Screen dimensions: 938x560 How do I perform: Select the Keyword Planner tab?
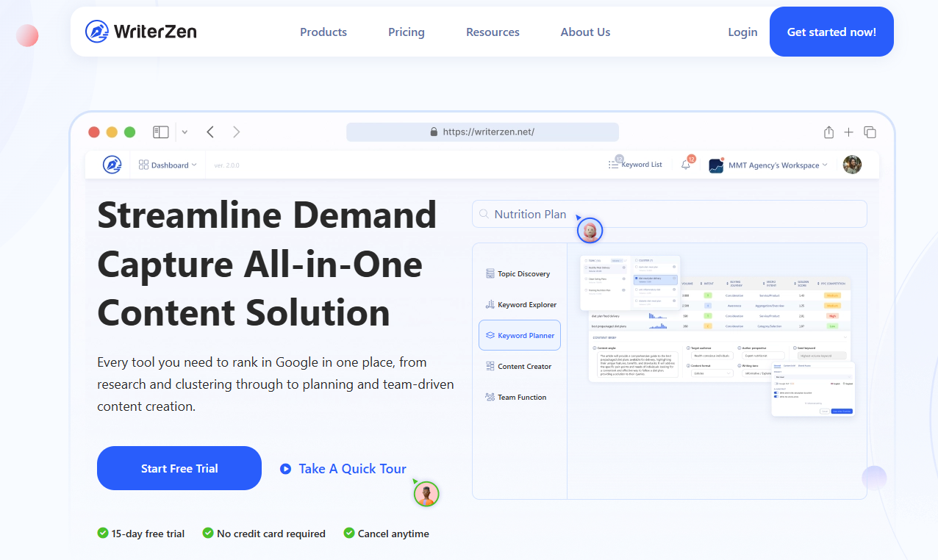pyautogui.click(x=520, y=335)
